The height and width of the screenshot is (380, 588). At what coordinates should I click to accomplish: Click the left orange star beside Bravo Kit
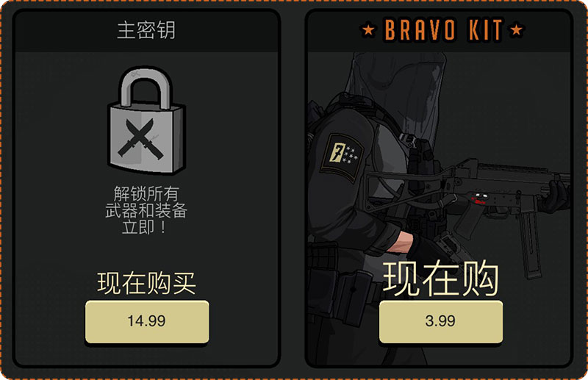[369, 29]
